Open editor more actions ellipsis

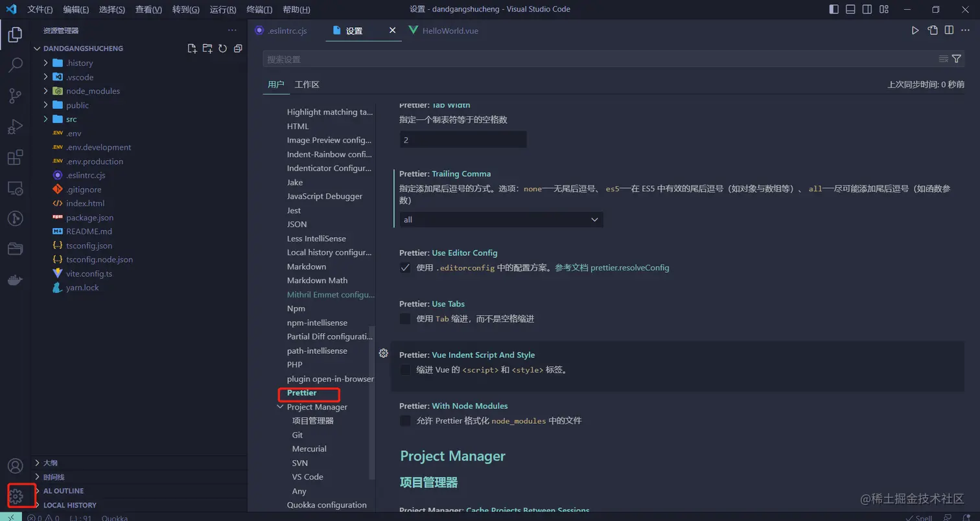[x=965, y=30]
